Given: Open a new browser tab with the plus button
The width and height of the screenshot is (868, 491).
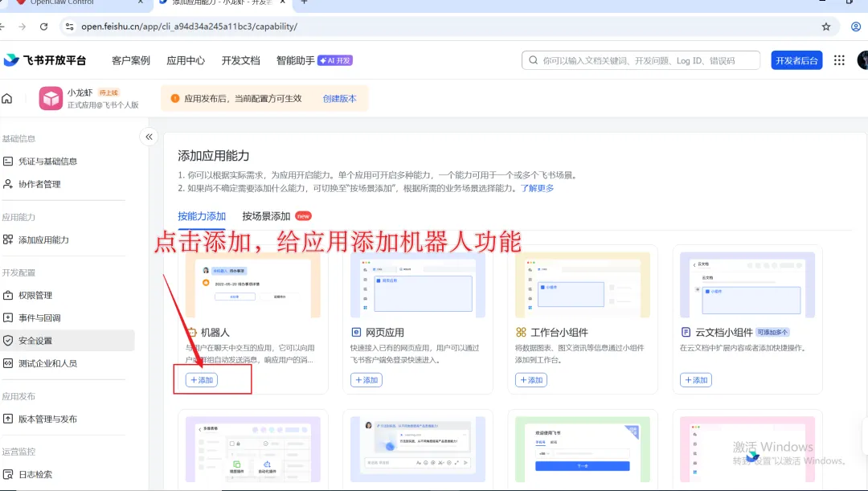Looking at the screenshot, I should [x=304, y=2].
